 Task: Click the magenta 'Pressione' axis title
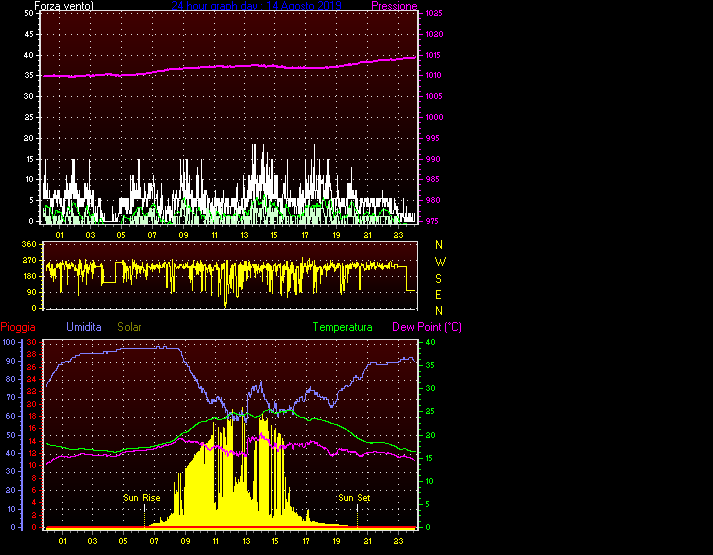coord(394,6)
